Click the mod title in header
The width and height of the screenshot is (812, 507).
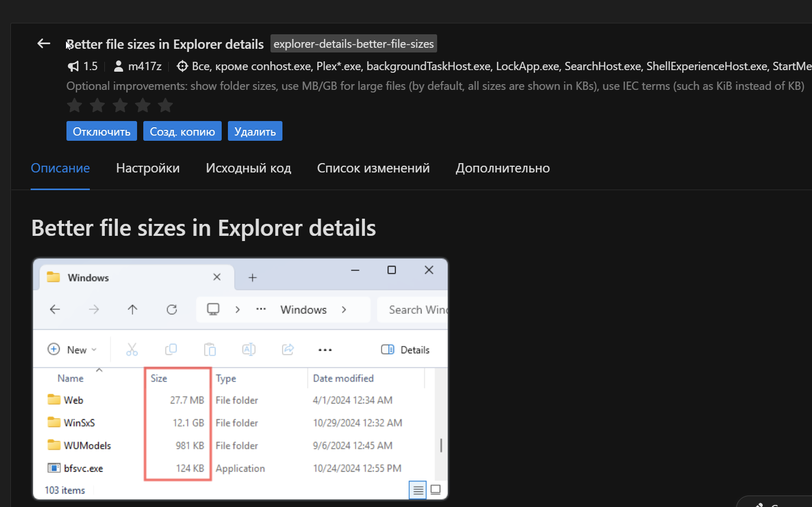click(165, 45)
